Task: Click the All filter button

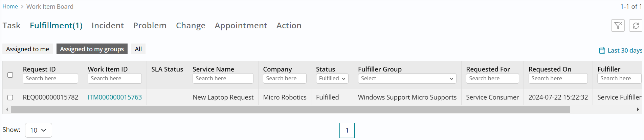Action: pos(138,49)
